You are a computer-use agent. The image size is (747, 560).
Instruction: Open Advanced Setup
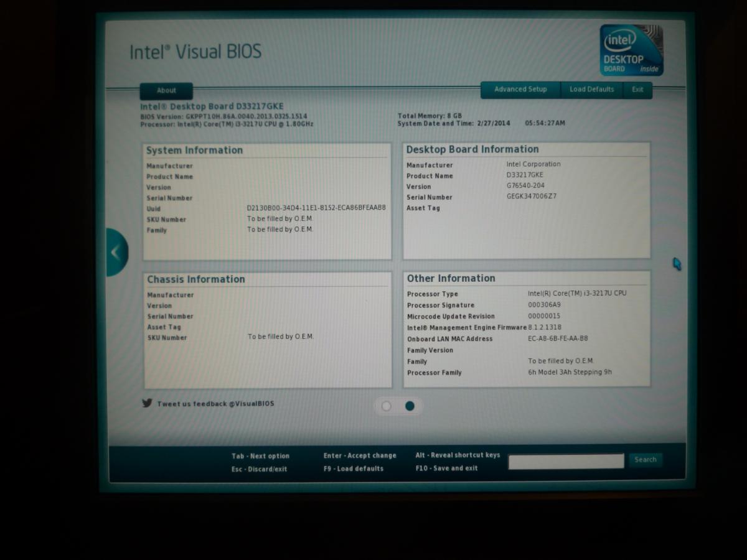click(x=520, y=90)
